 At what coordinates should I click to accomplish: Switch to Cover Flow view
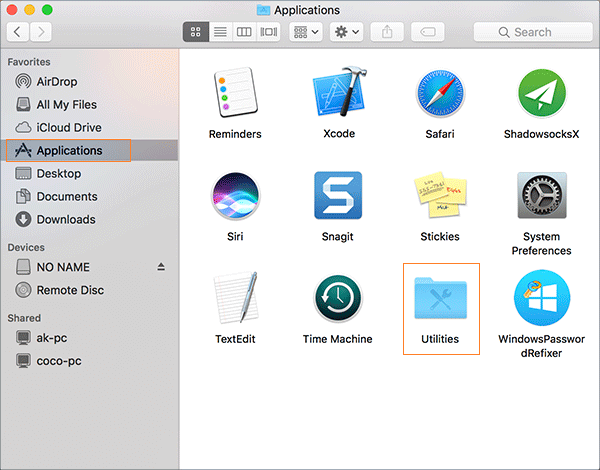(269, 32)
